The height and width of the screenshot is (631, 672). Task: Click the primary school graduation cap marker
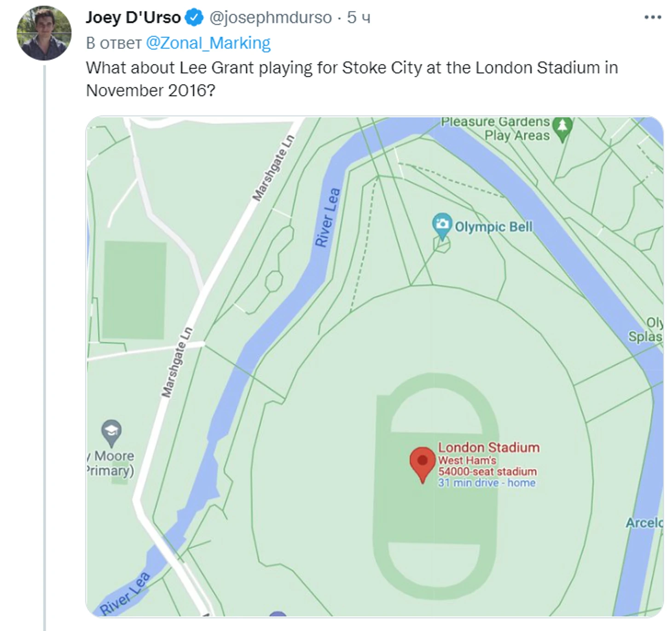click(111, 433)
